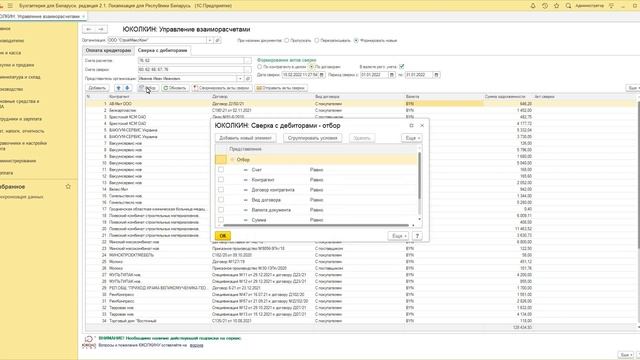The height and width of the screenshot is (360, 640).
Task: Toggle the В валюте регл. учета checkbox
Action: (x=402, y=67)
